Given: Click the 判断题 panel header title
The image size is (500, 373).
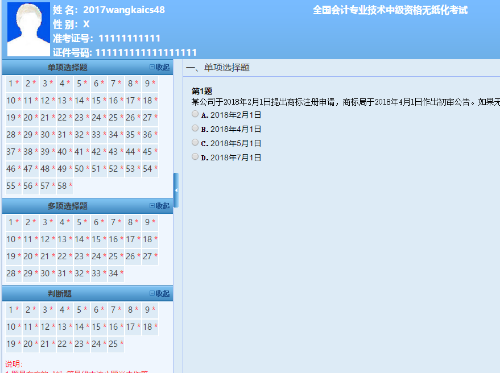Looking at the screenshot, I should coord(60,294).
